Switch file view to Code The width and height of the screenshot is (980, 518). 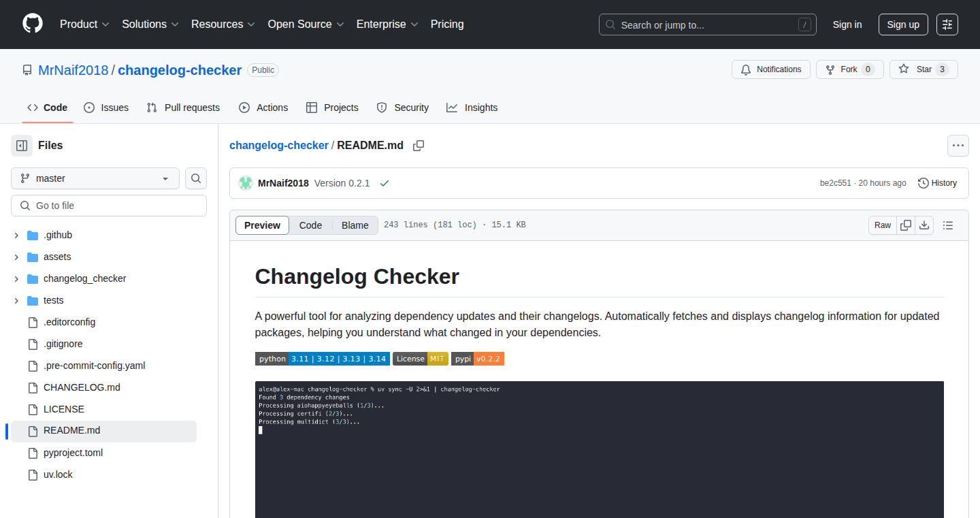point(310,225)
